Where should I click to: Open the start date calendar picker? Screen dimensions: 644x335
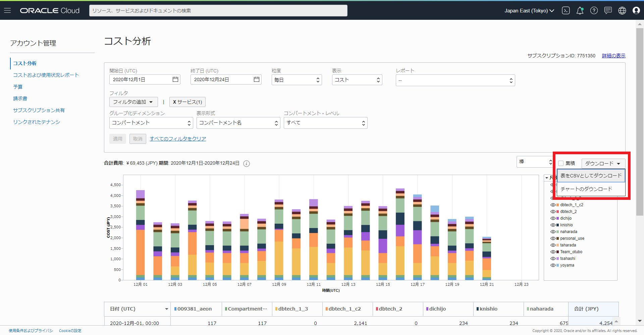click(x=175, y=79)
